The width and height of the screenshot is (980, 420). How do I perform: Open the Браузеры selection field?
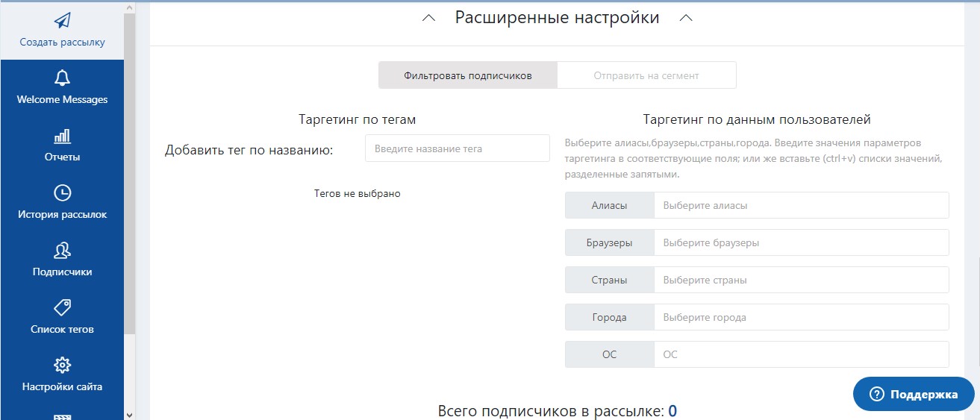802,242
